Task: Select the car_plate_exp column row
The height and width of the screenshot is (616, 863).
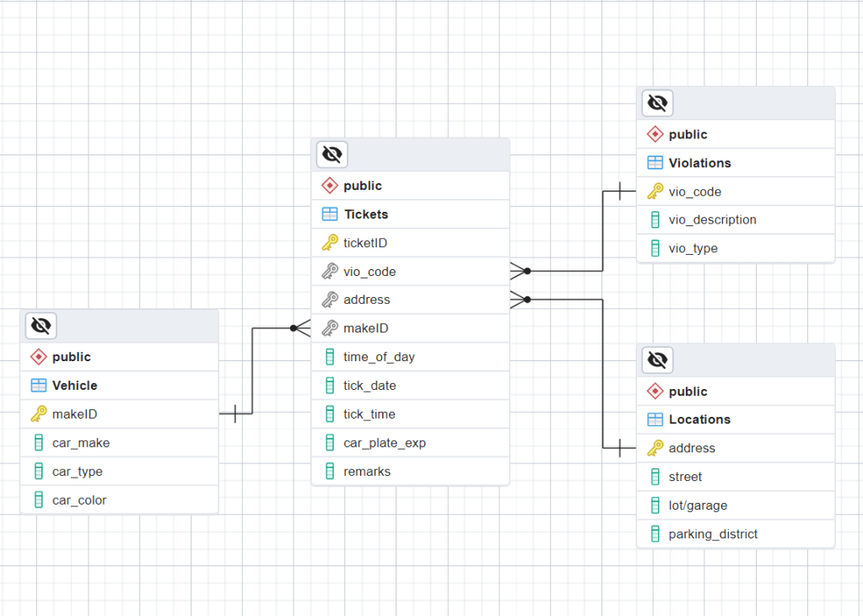Action: (384, 443)
